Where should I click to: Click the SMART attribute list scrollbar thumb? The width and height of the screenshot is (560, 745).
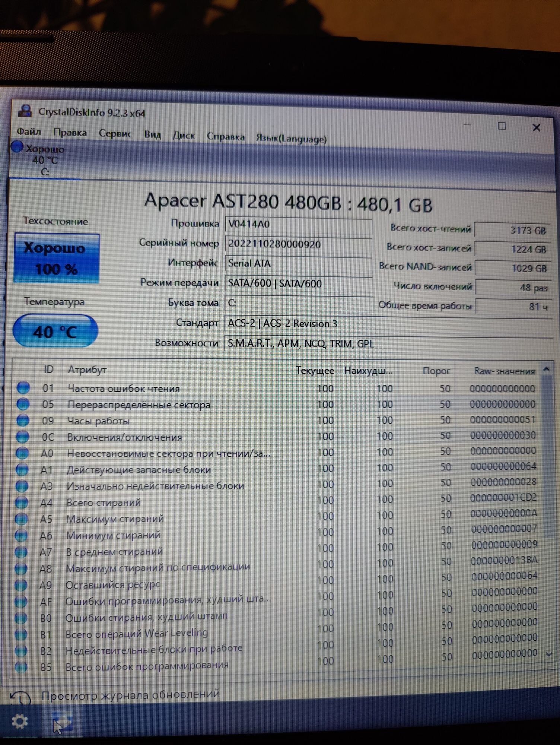[547, 456]
